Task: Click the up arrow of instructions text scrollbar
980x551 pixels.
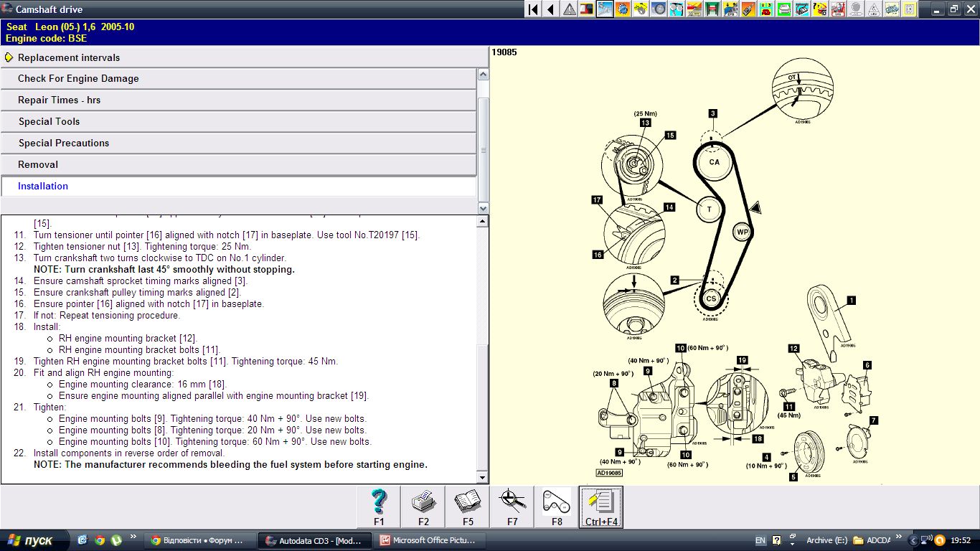Action: 483,222
